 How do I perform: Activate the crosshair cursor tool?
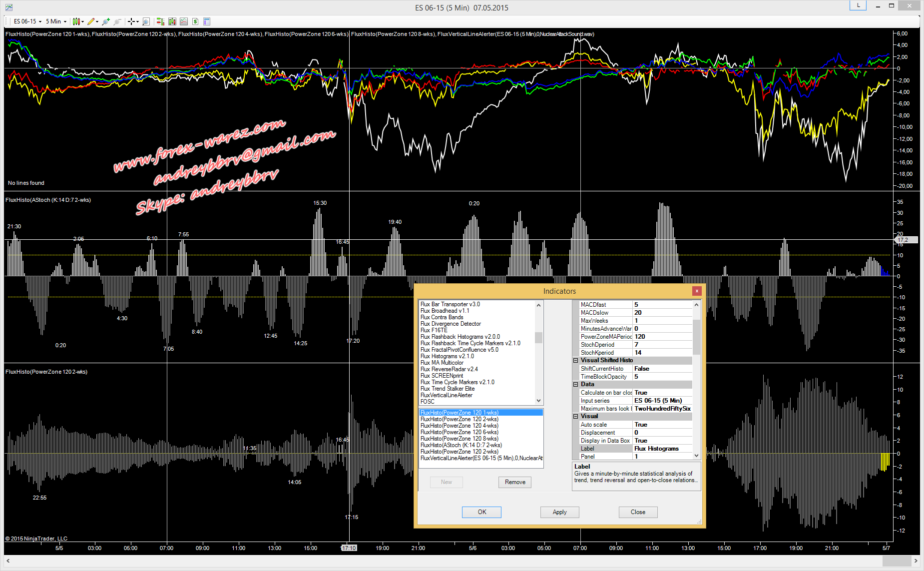pos(131,21)
